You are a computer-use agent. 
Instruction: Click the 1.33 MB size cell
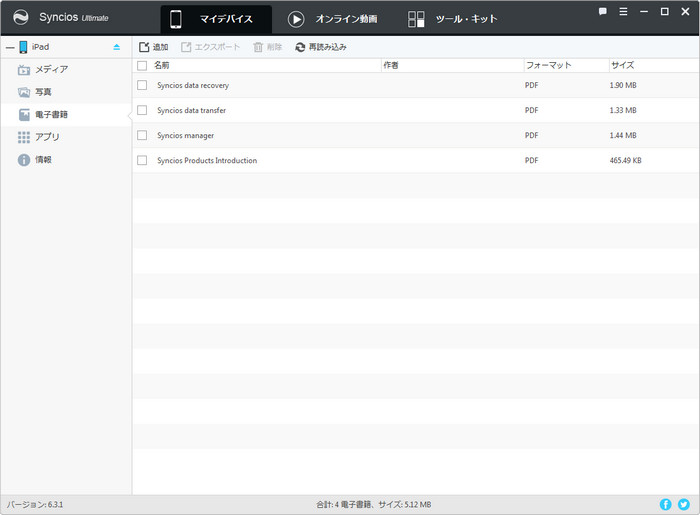click(x=623, y=110)
